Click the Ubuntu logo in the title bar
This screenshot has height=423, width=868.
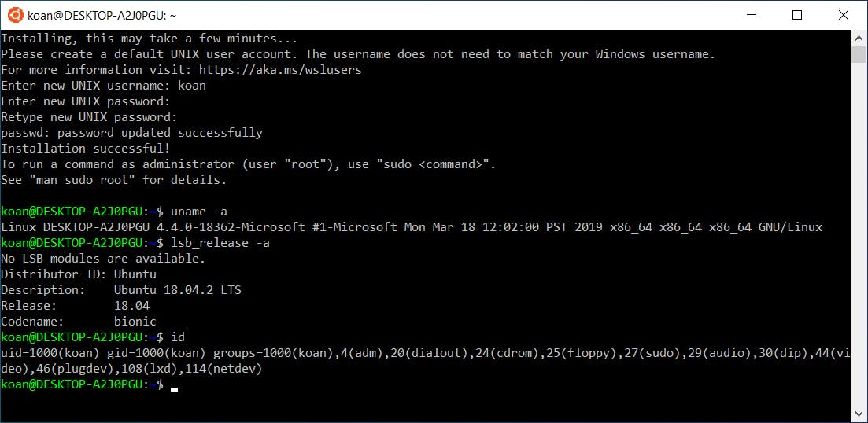pyautogui.click(x=14, y=15)
